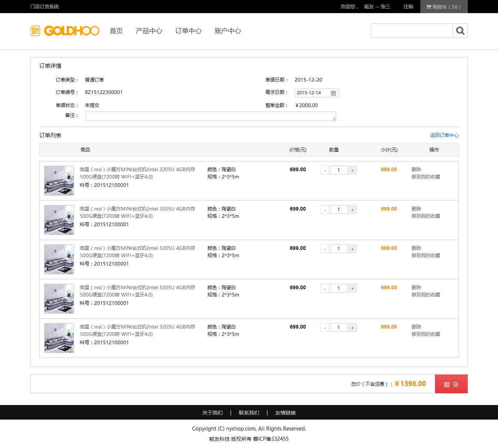Follow the 返回订单中心 link
Screen dimensions: 498x448
tap(444, 135)
